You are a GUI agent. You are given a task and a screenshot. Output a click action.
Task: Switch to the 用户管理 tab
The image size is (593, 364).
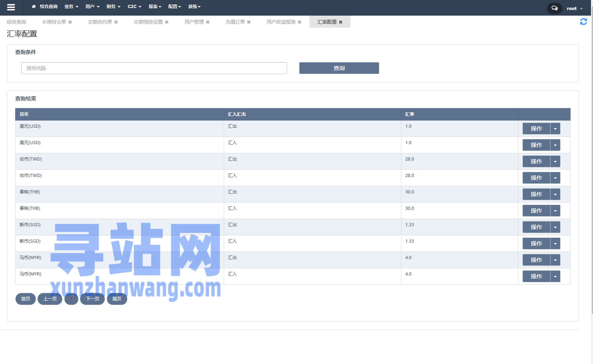(194, 22)
